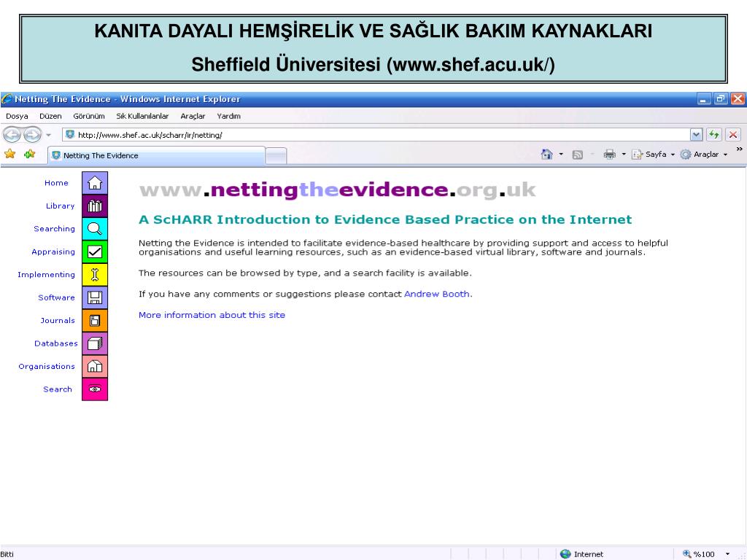Click the Journals text link
Screen dimensions: 747x560
point(58,321)
